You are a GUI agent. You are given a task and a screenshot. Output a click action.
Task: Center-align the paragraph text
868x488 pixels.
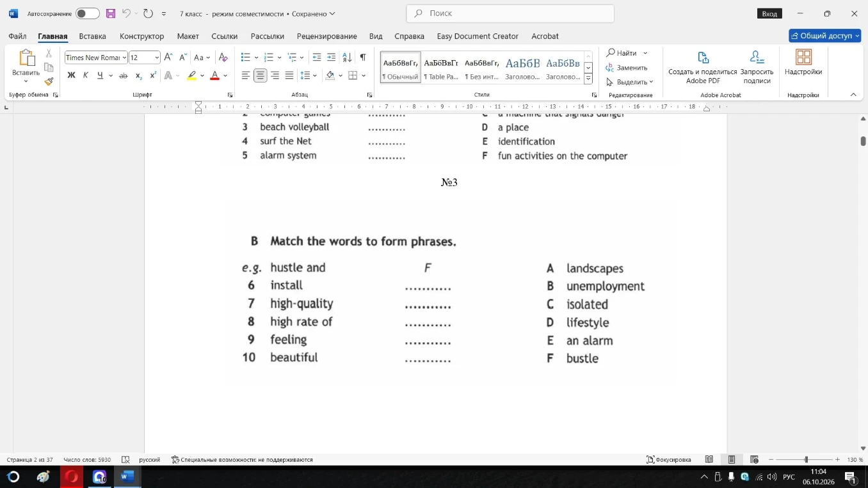[260, 75]
